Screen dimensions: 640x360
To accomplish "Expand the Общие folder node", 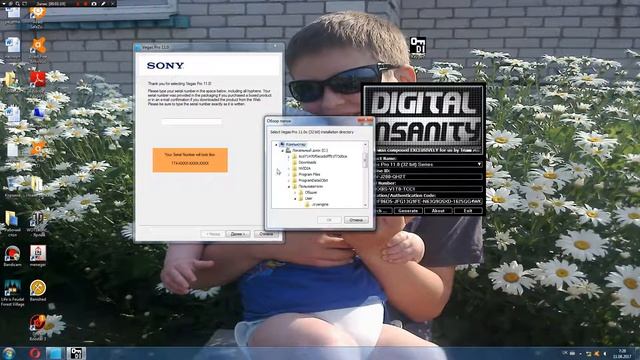I will coord(296,192).
